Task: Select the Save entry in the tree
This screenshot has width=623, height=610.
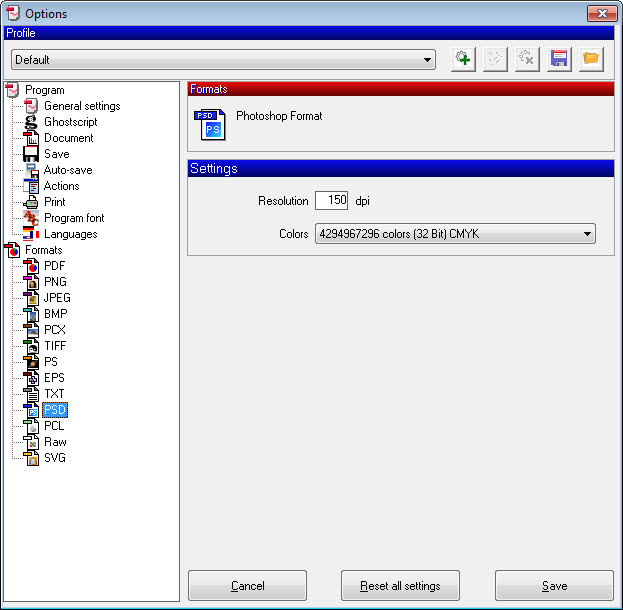Action: (x=57, y=154)
